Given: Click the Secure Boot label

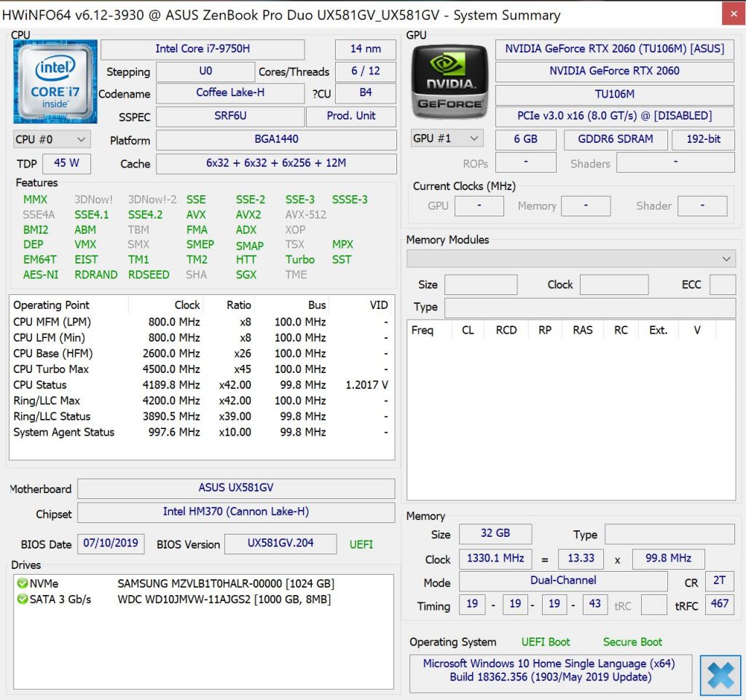Looking at the screenshot, I should coord(633,642).
